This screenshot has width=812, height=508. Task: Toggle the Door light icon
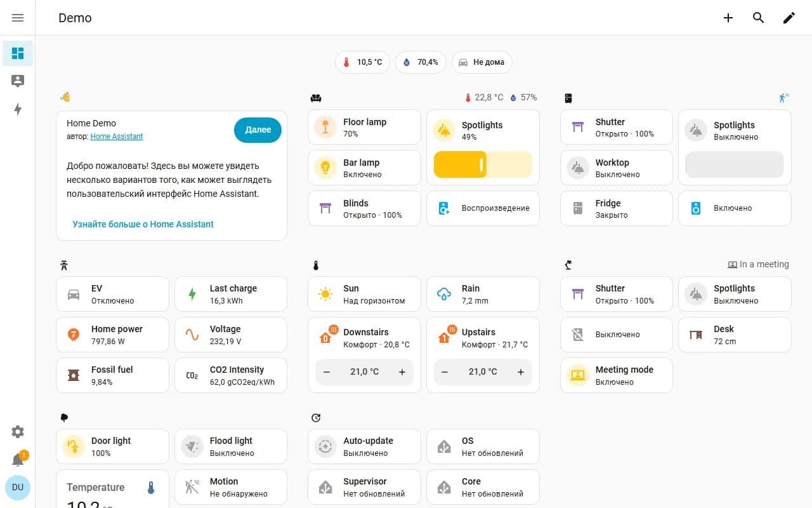pyautogui.click(x=74, y=446)
